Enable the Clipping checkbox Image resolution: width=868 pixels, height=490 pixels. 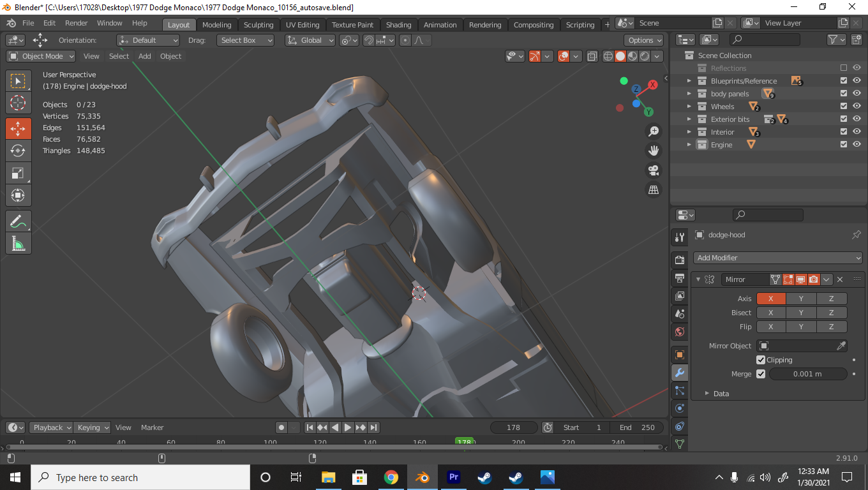(x=761, y=360)
